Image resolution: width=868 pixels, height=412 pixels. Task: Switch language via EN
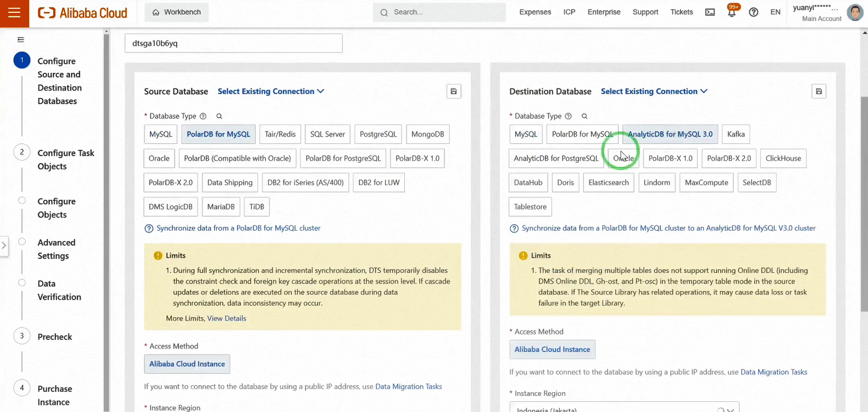pyautogui.click(x=775, y=12)
